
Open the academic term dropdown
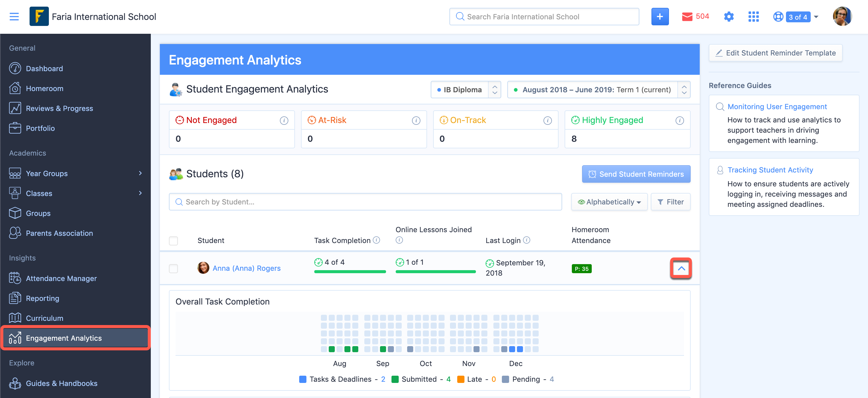(x=598, y=90)
